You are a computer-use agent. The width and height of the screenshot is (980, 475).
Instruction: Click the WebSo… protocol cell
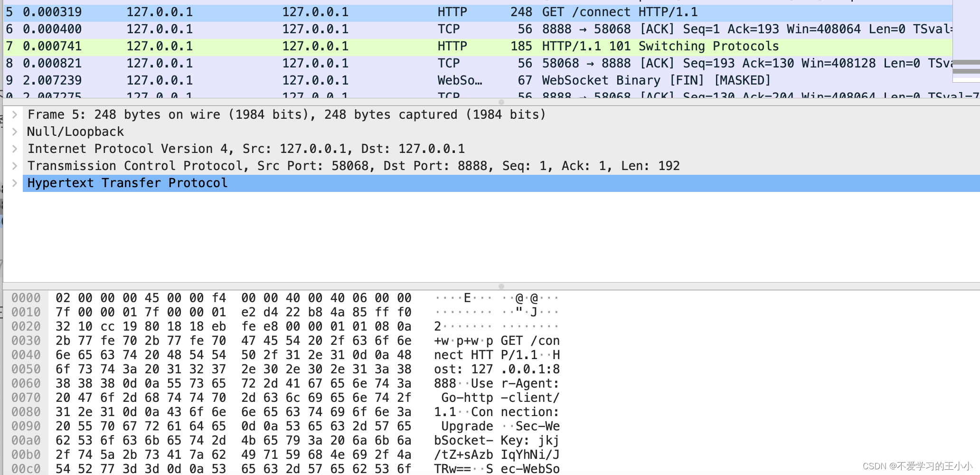click(x=460, y=81)
